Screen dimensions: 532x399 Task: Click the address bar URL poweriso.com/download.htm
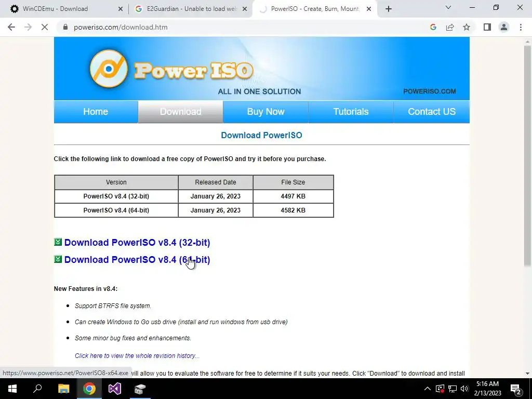point(121,27)
